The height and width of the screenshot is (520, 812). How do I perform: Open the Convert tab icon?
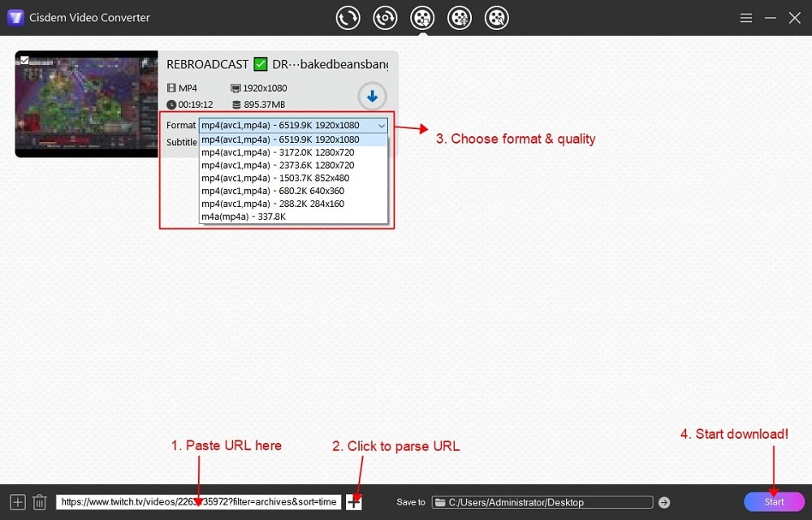click(348, 17)
